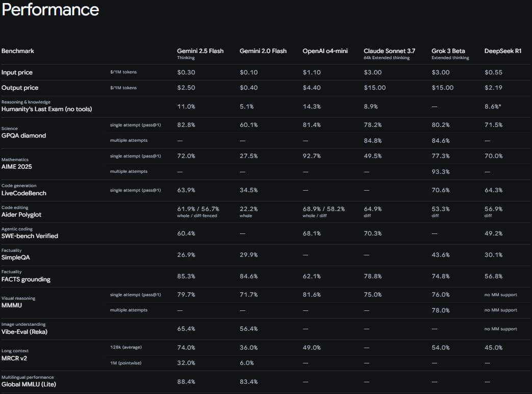Select the Humanity's Last Exam row label
This screenshot has height=394, width=532.
pos(46,109)
